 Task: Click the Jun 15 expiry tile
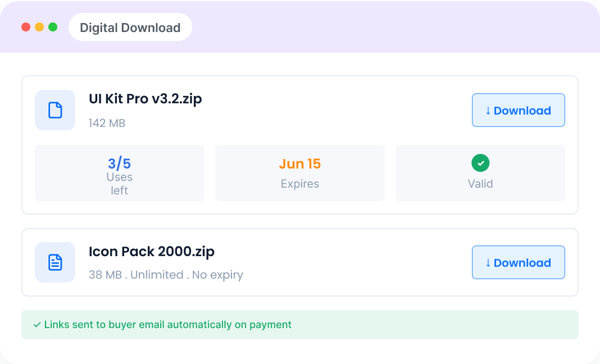click(x=299, y=173)
